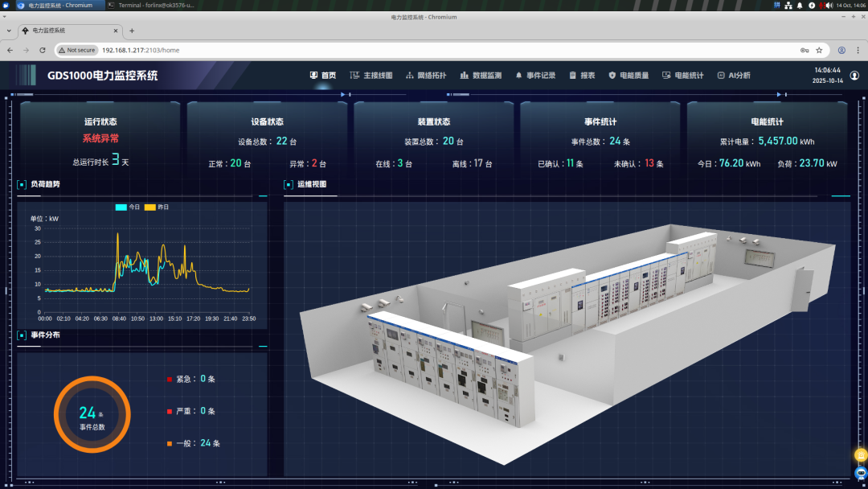Open the user account icon at top right
This screenshot has width=868, height=489.
click(854, 75)
